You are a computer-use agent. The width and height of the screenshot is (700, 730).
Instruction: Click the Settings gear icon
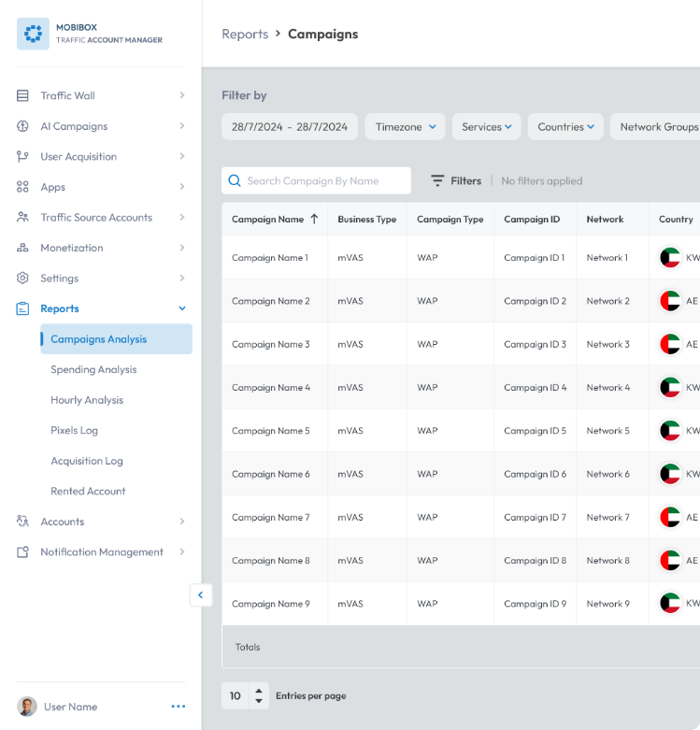[22, 278]
